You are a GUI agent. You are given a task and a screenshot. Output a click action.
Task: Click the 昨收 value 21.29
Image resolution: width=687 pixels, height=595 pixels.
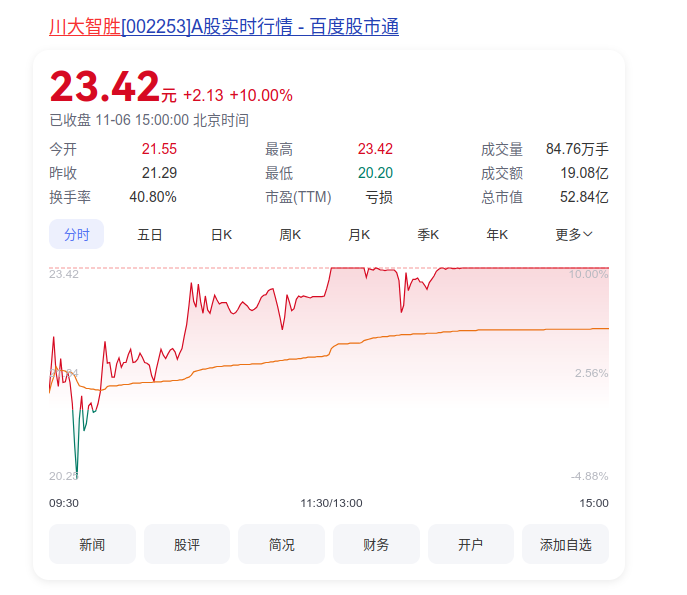point(159,173)
